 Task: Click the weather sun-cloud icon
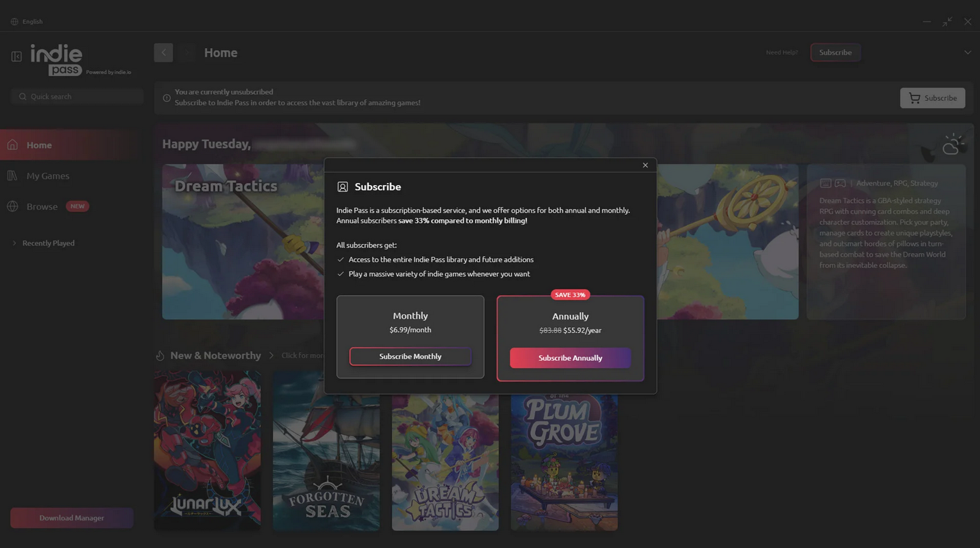(953, 144)
